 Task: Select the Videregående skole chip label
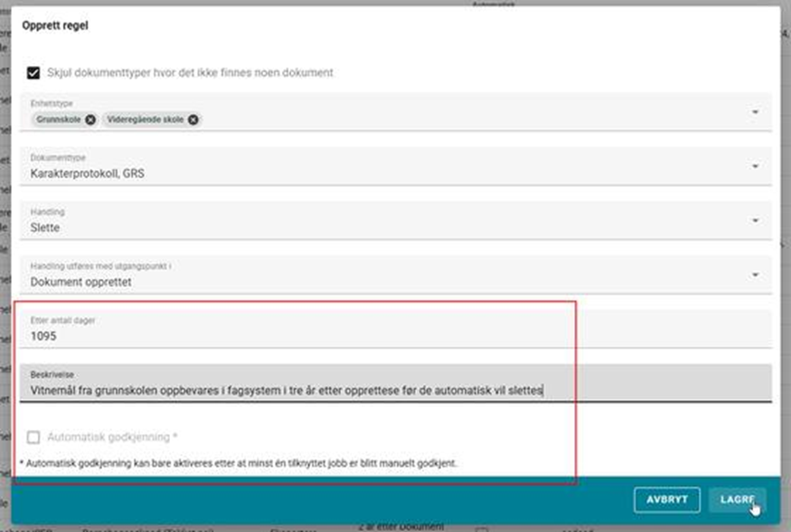pos(146,119)
